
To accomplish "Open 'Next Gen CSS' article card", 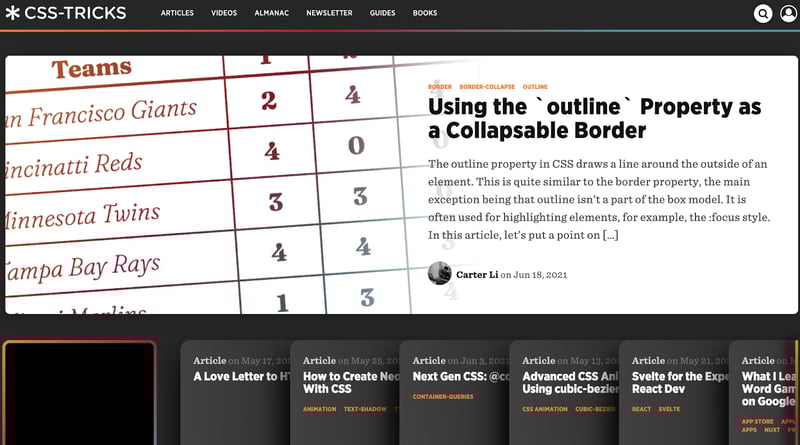I will tap(455, 392).
